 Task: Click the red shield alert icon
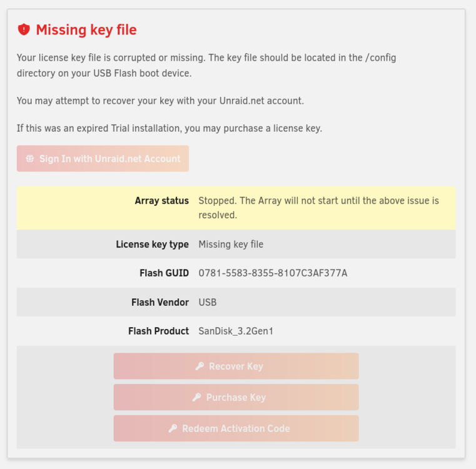tap(24, 29)
